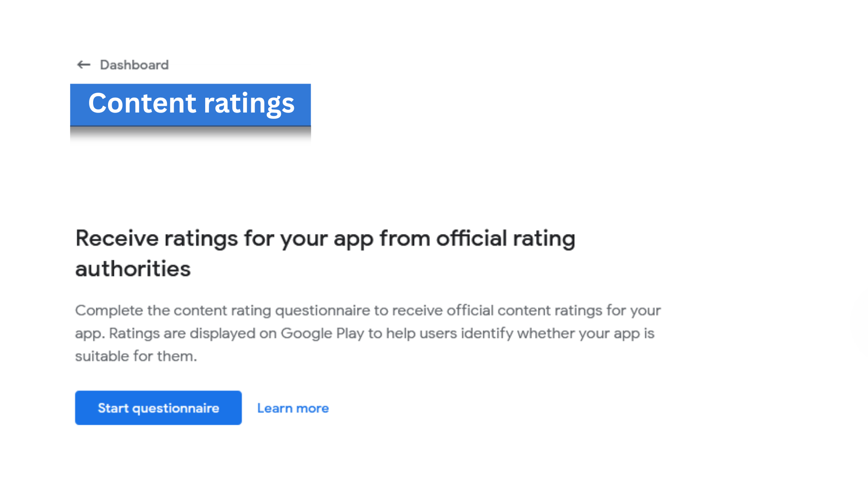Click the word 'Receive' in the heading
Screen dimensions: 868x488
117,239
